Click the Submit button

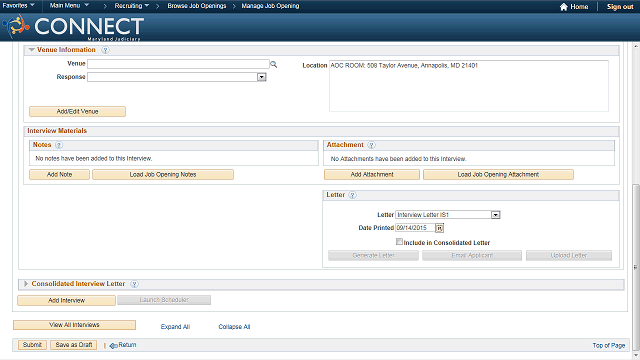pyautogui.click(x=32, y=345)
